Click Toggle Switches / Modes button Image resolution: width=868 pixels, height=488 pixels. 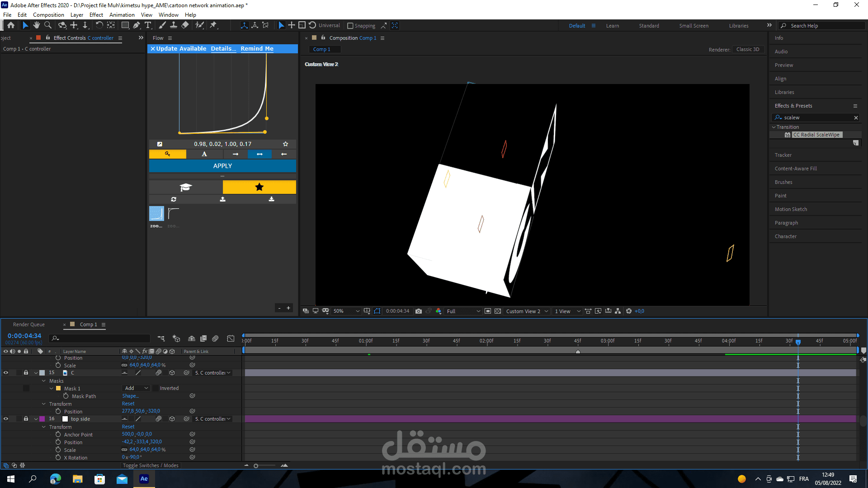(x=151, y=465)
